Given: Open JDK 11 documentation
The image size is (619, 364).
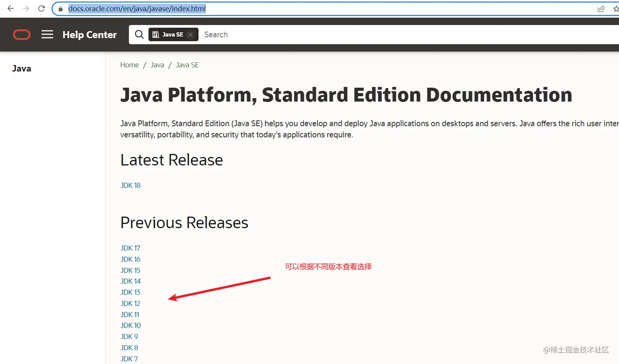Looking at the screenshot, I should pyautogui.click(x=130, y=314).
